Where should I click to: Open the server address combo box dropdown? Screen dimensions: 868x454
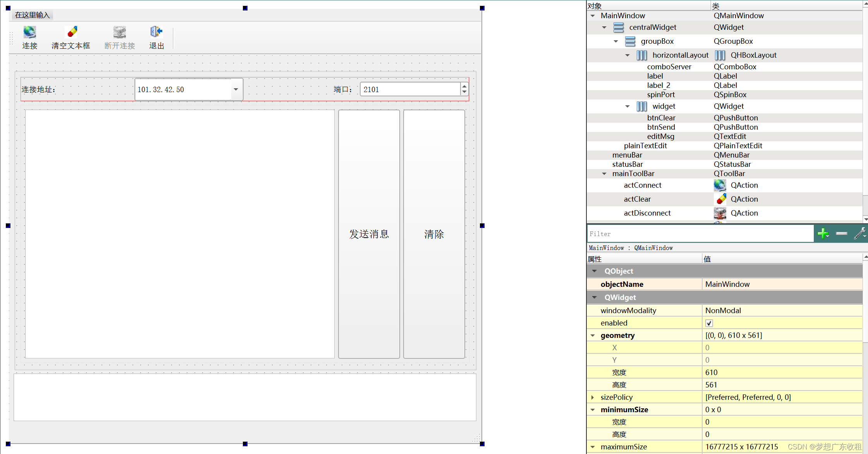[236, 90]
